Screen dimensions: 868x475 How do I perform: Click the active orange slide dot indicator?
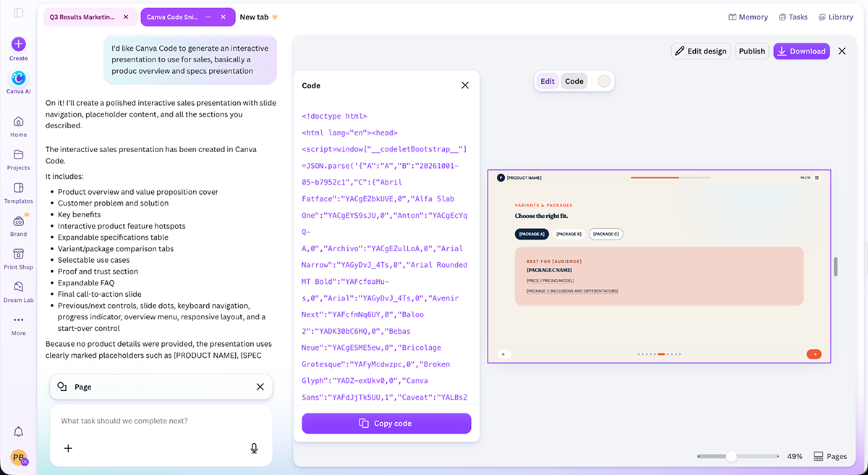click(x=661, y=354)
